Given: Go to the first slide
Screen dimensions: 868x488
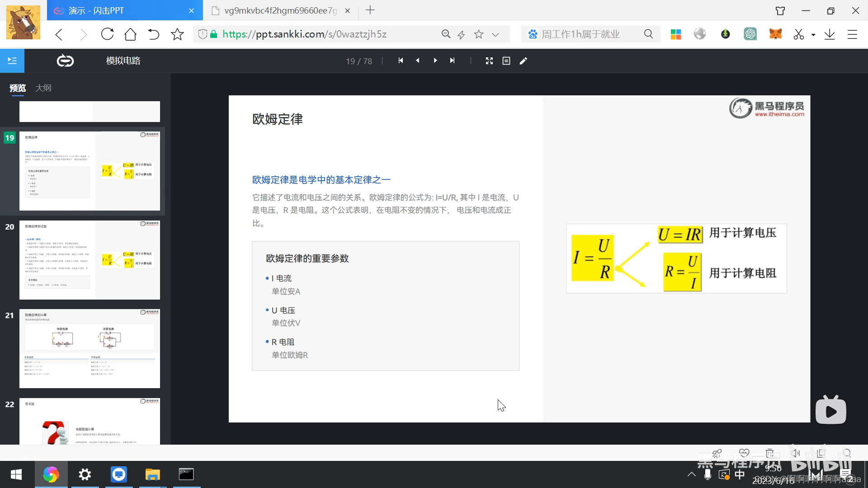Looking at the screenshot, I should coord(401,61).
